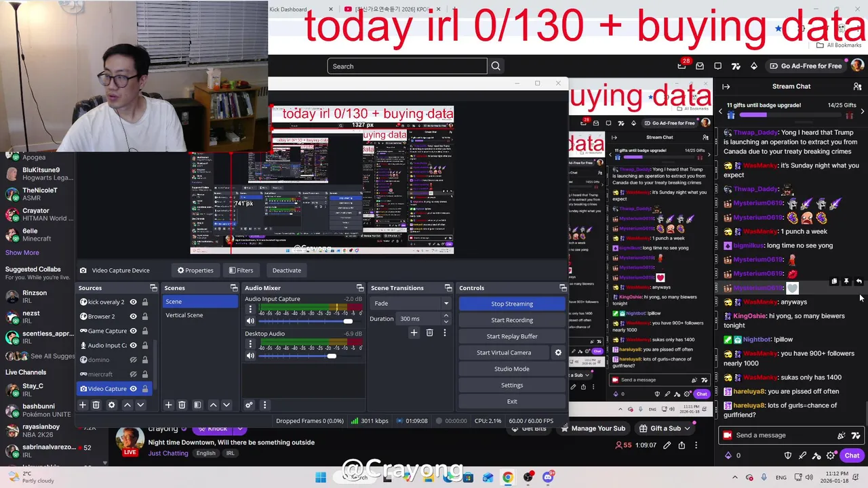Undock the Audio Mixer panel
This screenshot has width=868, height=488.
coord(360,288)
